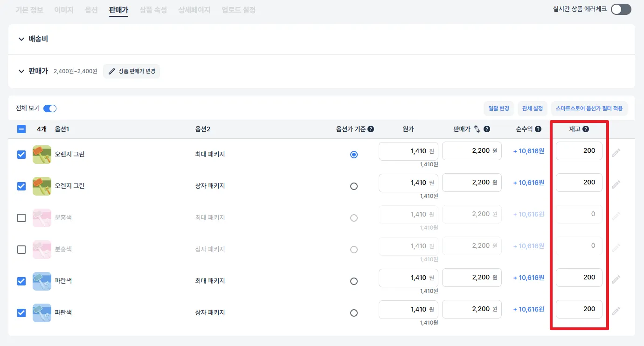
Task: Click edit pencil for 파란색 최대 패키지 row
Action: [616, 279]
